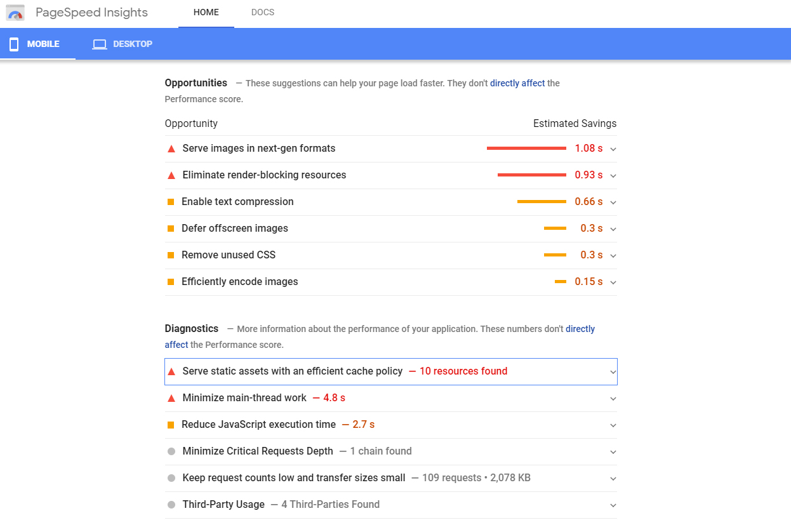Screen dimensions: 791x532
Task: Expand Serve static assets cache policy chevron
Action: [613, 372]
